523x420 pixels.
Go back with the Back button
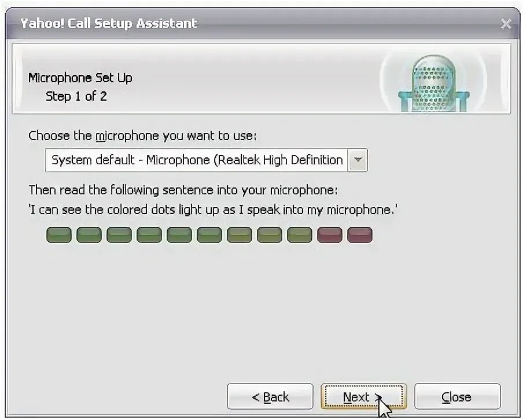pos(270,396)
